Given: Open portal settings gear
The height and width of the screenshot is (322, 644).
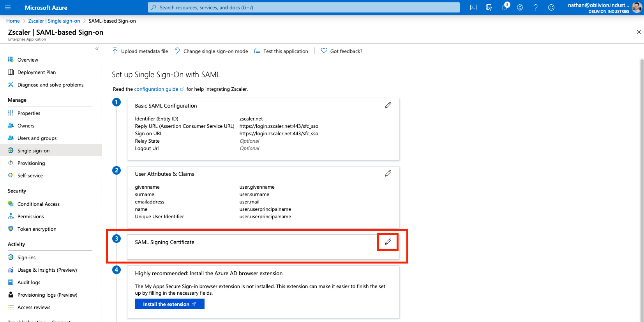Looking at the screenshot, I should (x=520, y=7).
